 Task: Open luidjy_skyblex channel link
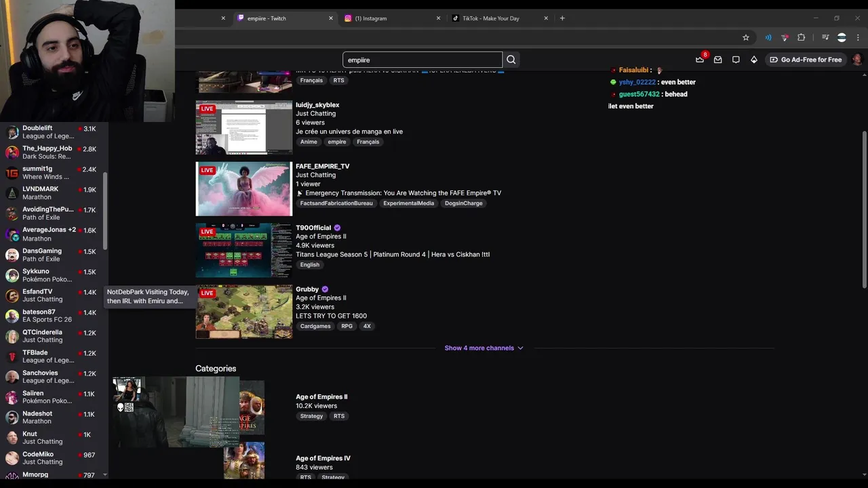coord(317,105)
